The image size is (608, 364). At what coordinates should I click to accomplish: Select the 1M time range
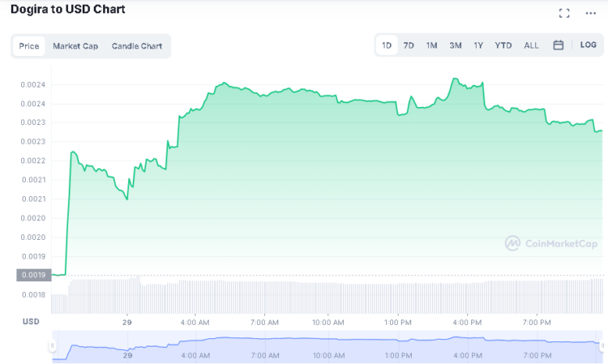click(x=431, y=45)
